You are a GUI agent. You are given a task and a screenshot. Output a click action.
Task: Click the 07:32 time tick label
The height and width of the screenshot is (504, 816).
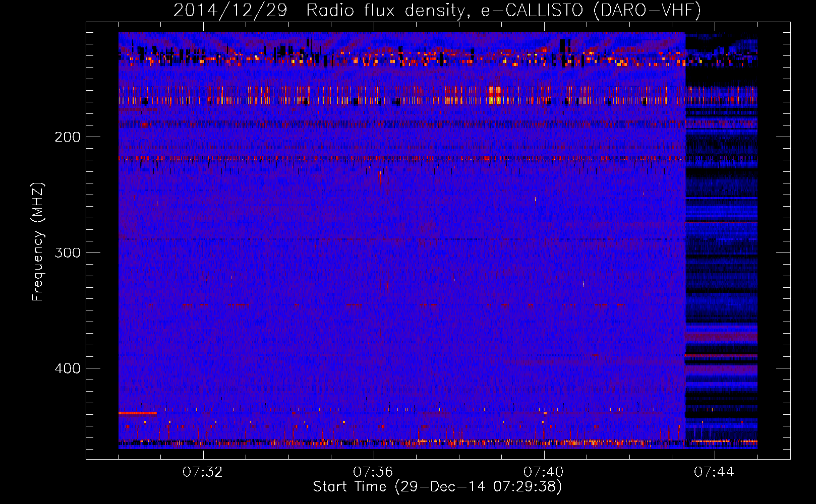point(203,472)
